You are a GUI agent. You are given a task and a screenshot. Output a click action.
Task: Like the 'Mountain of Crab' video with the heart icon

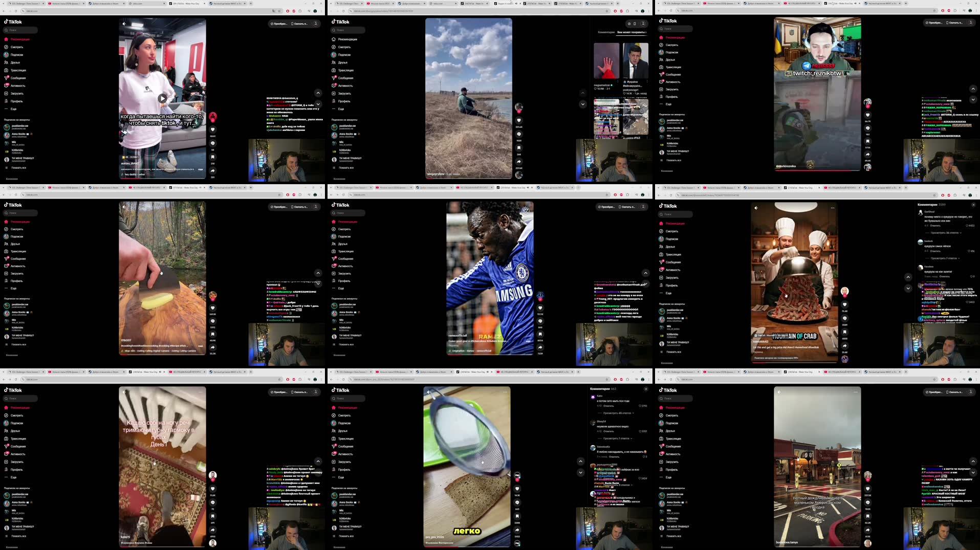[845, 304]
